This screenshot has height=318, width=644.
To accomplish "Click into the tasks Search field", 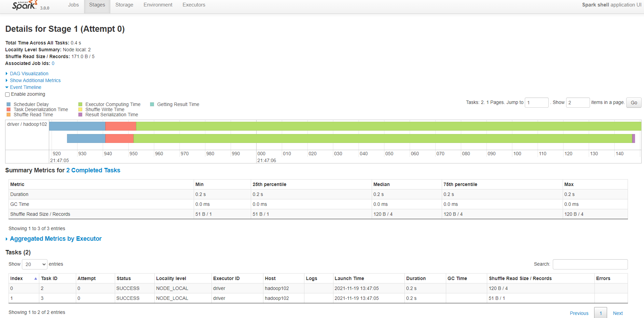I will (x=590, y=264).
